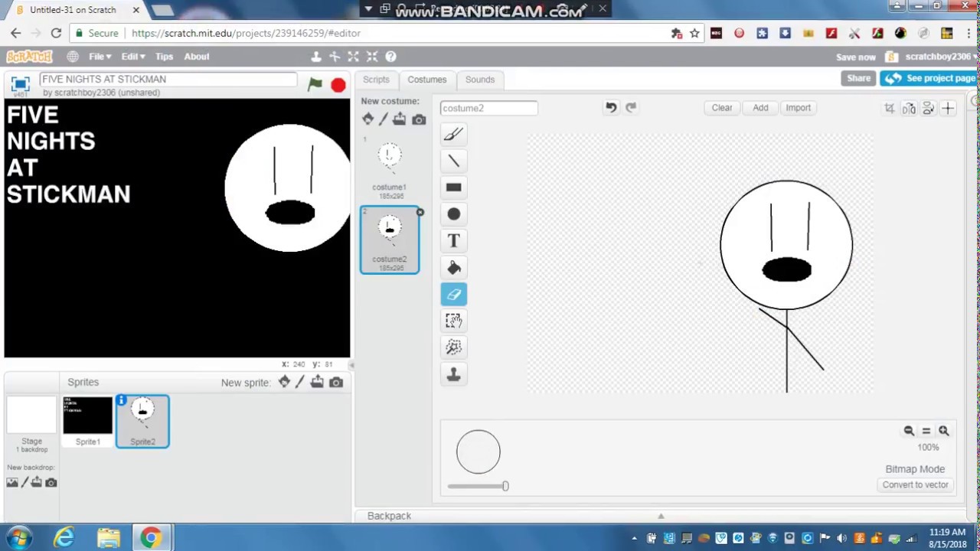Viewport: 980px width, 551px height.
Task: Take new costume from camera
Action: click(x=418, y=119)
